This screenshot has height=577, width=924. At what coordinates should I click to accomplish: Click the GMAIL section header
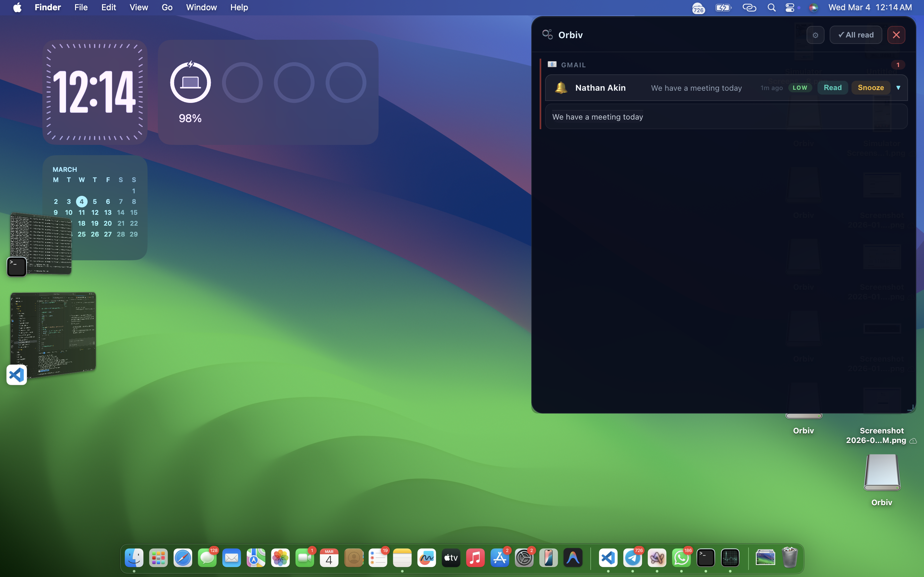pyautogui.click(x=573, y=65)
